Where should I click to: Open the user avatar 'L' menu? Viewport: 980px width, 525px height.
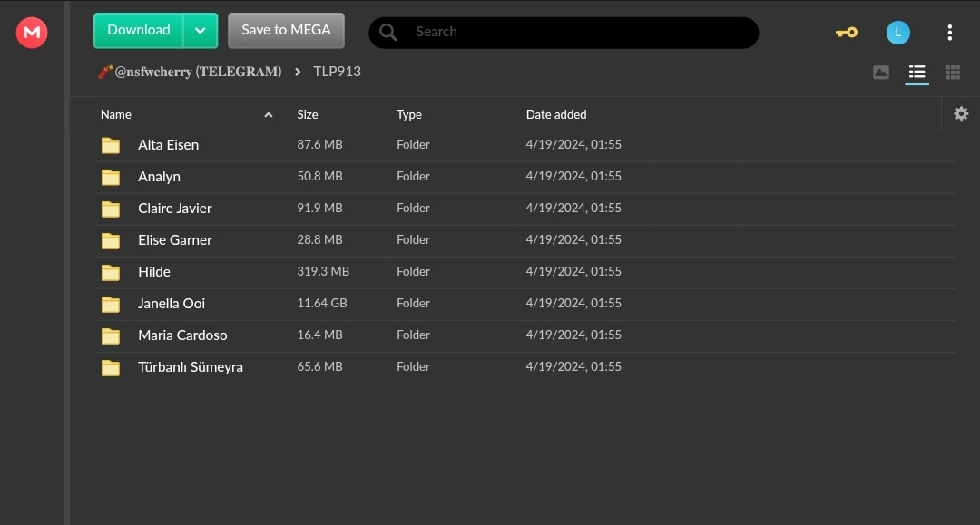[897, 33]
